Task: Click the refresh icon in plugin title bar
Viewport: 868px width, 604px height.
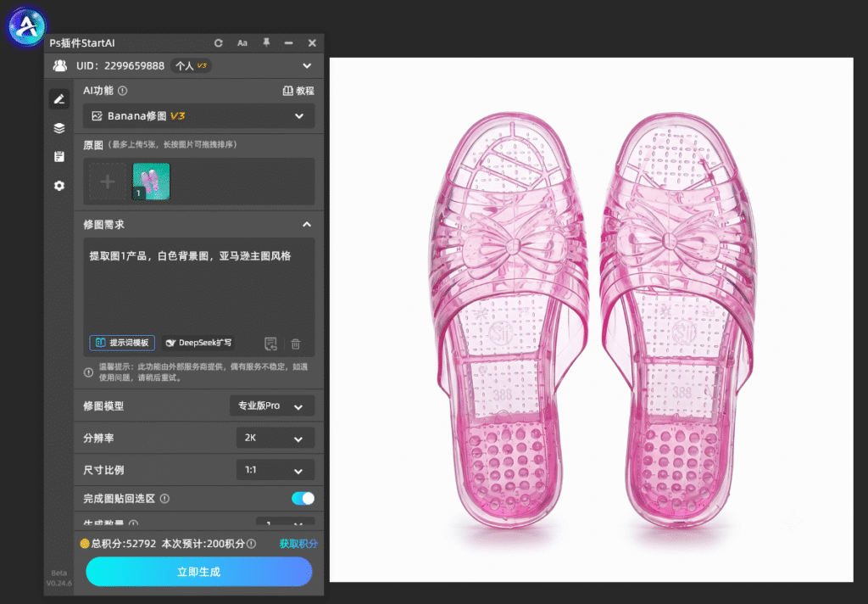Action: (219, 43)
